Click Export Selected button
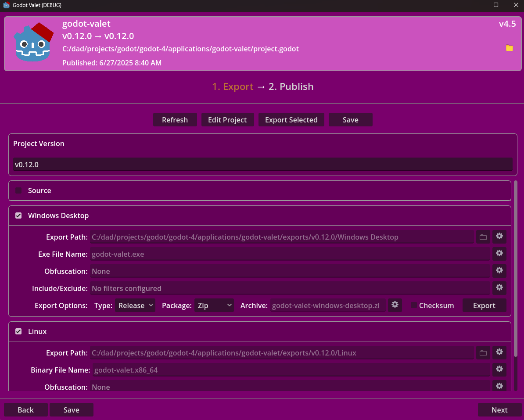Viewport: 524px width, 420px height. tap(291, 120)
